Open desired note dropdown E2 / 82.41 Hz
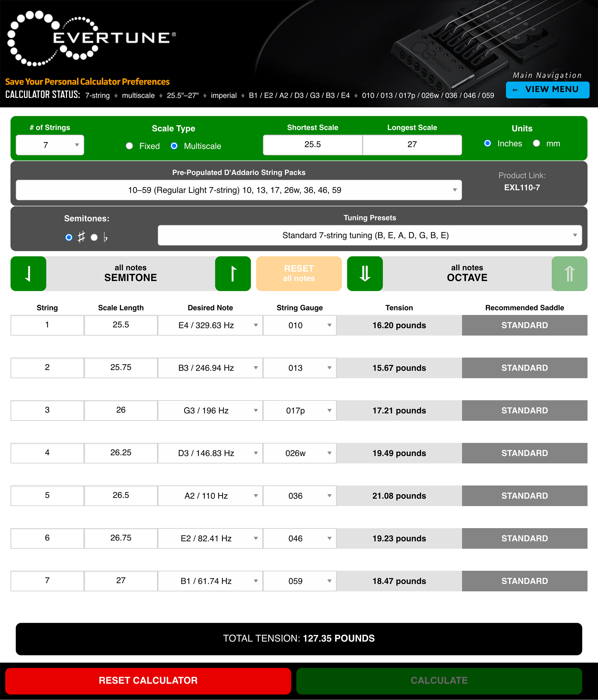The height and width of the screenshot is (700, 598). tap(210, 538)
